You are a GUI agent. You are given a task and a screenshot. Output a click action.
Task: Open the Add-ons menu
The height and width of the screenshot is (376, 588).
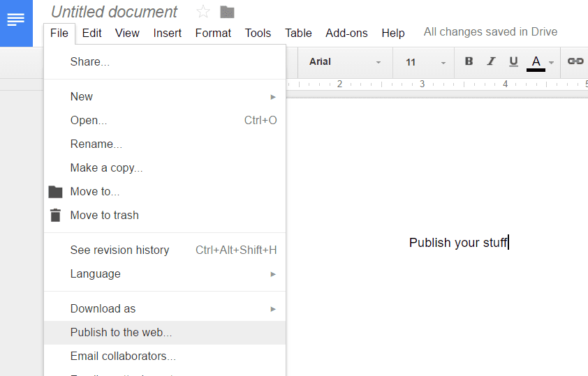[x=346, y=33]
